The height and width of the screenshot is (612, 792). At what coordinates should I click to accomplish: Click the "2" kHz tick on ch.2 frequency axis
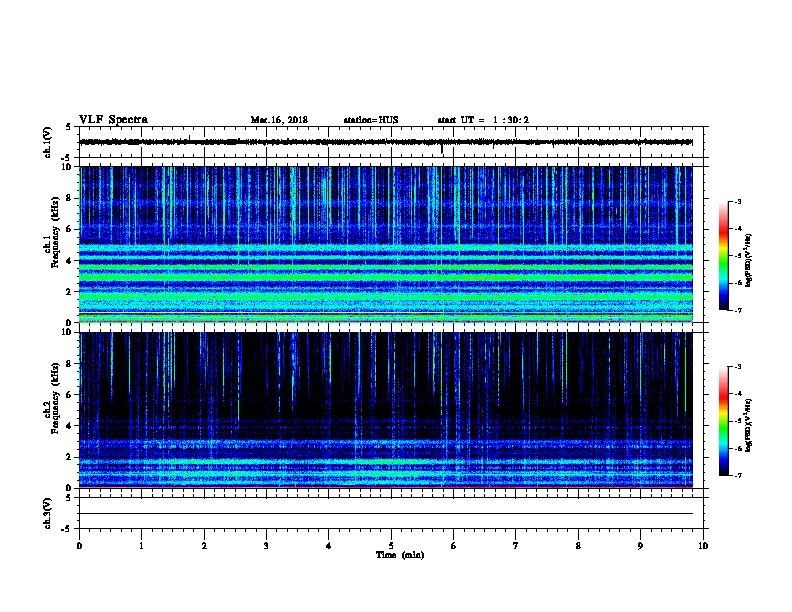tap(69, 457)
